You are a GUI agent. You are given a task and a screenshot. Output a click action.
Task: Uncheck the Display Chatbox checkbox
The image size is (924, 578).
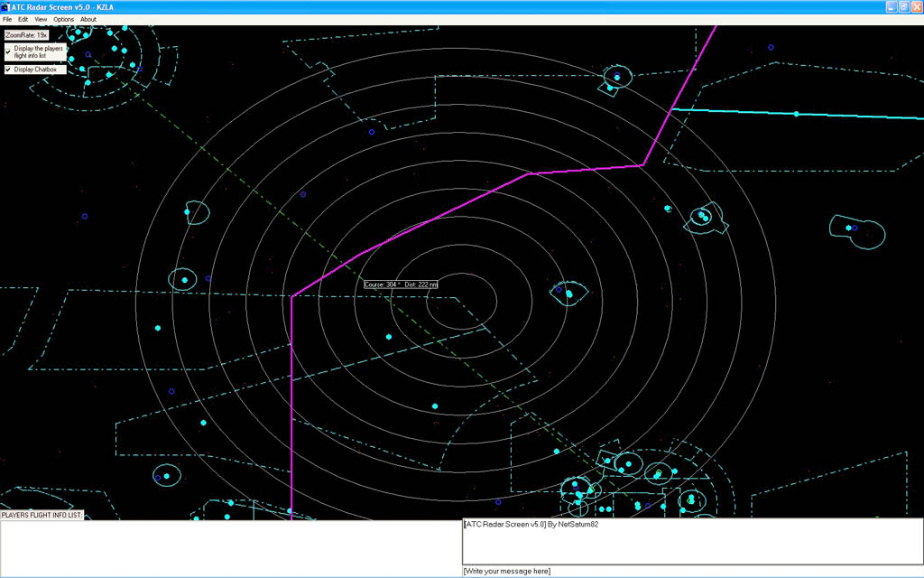[x=8, y=69]
